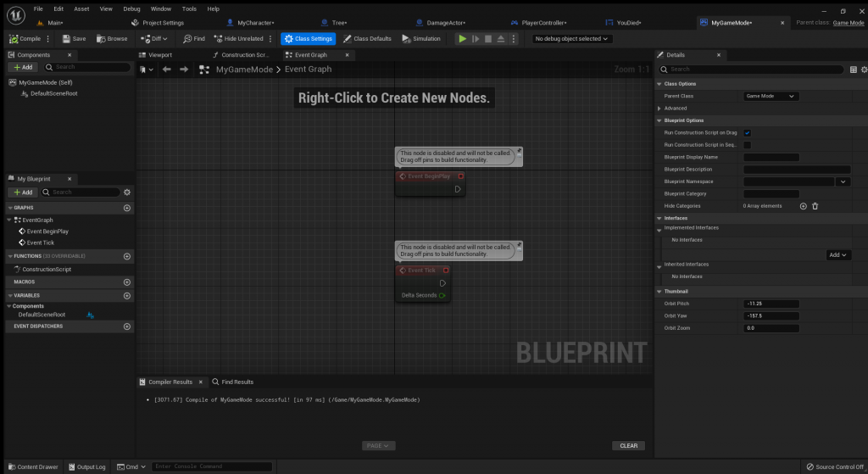Viewport: 868px width, 474px height.
Task: Open the Tools menu
Action: pos(189,8)
